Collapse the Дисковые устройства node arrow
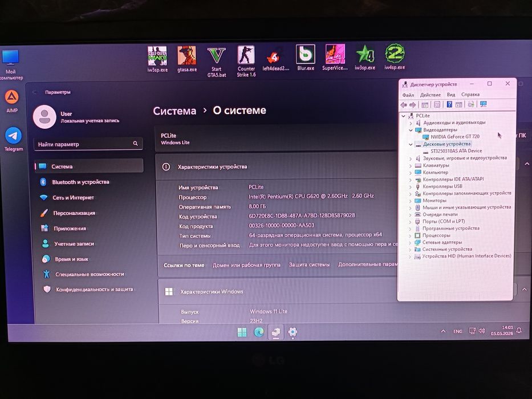 tap(411, 144)
